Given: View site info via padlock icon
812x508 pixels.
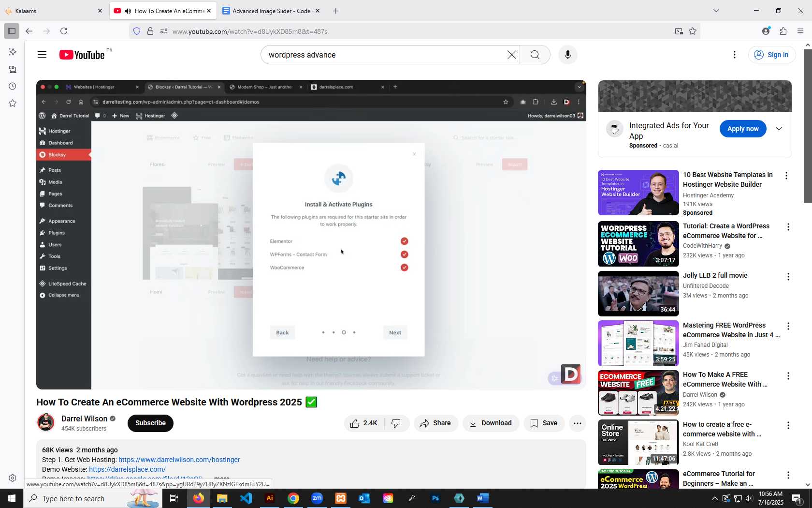Looking at the screenshot, I should pyautogui.click(x=150, y=31).
